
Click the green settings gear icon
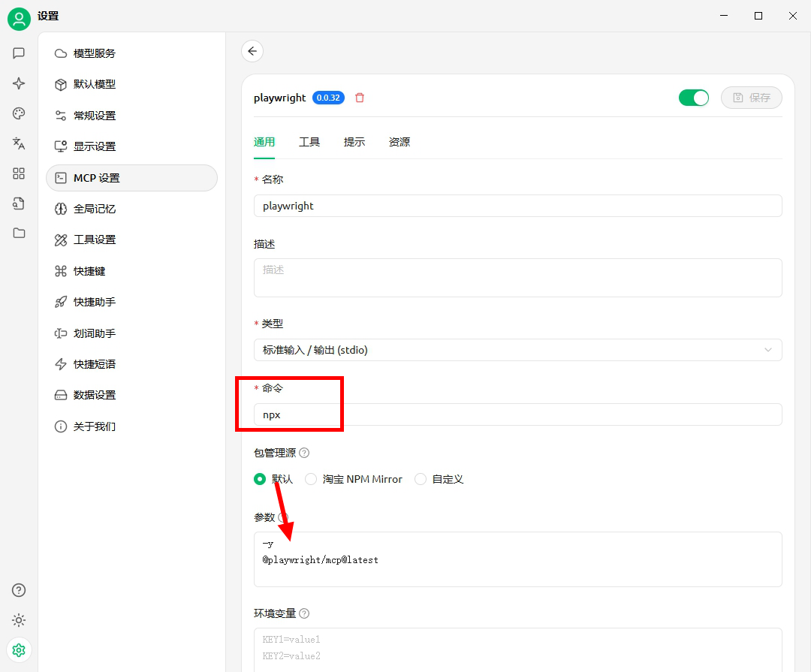pyautogui.click(x=19, y=650)
